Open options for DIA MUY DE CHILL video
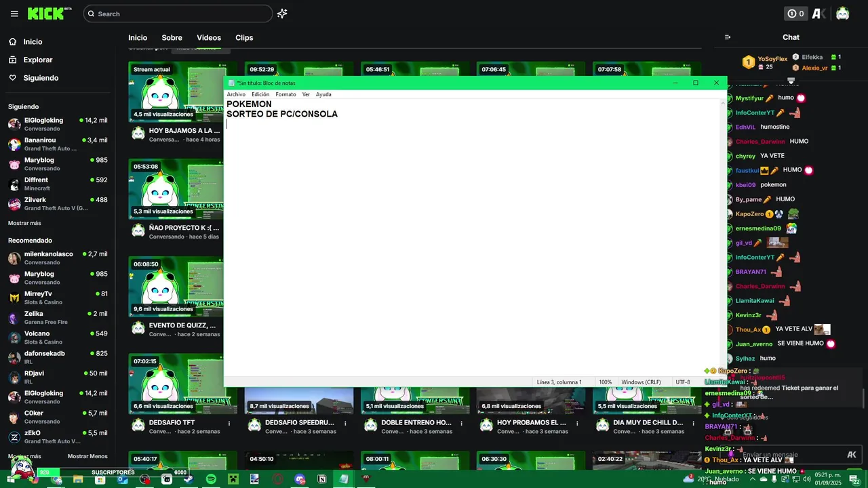Screen dimensions: 868x488 [x=693, y=423]
